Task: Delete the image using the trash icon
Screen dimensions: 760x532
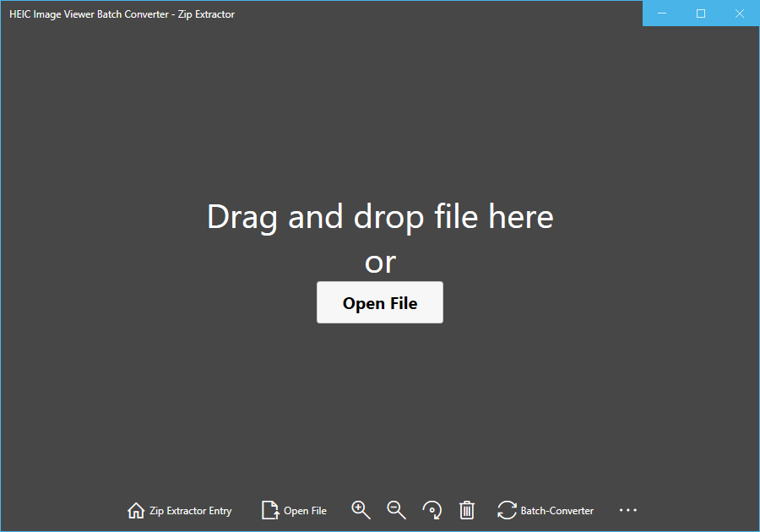Action: click(x=467, y=509)
